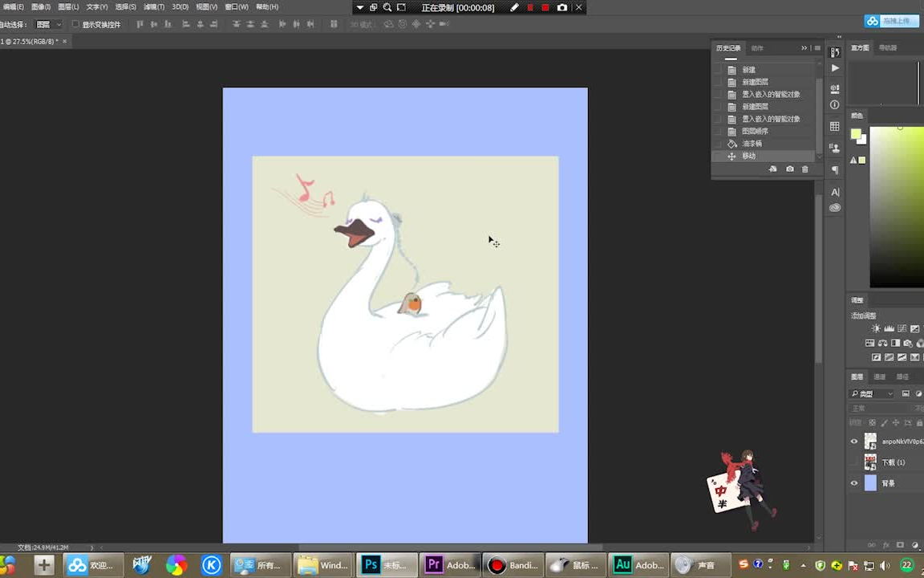
Task: Open the Info panel icon in side dock
Action: pyautogui.click(x=835, y=105)
